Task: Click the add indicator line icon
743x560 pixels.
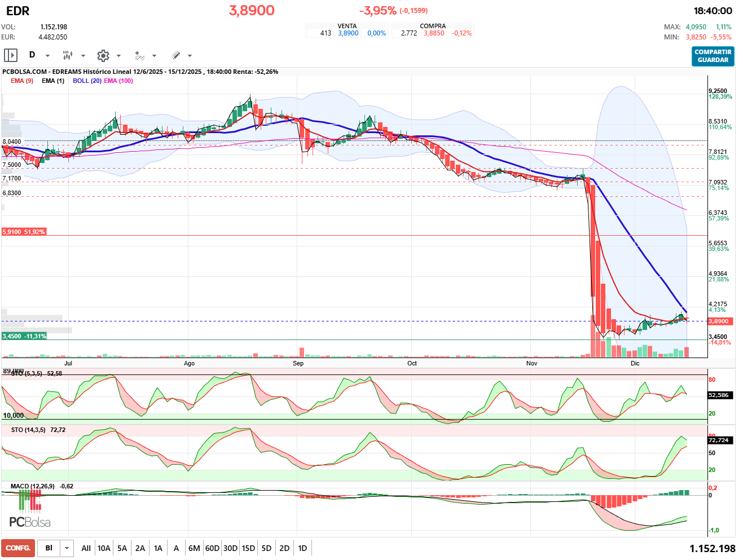Action: coord(139,55)
